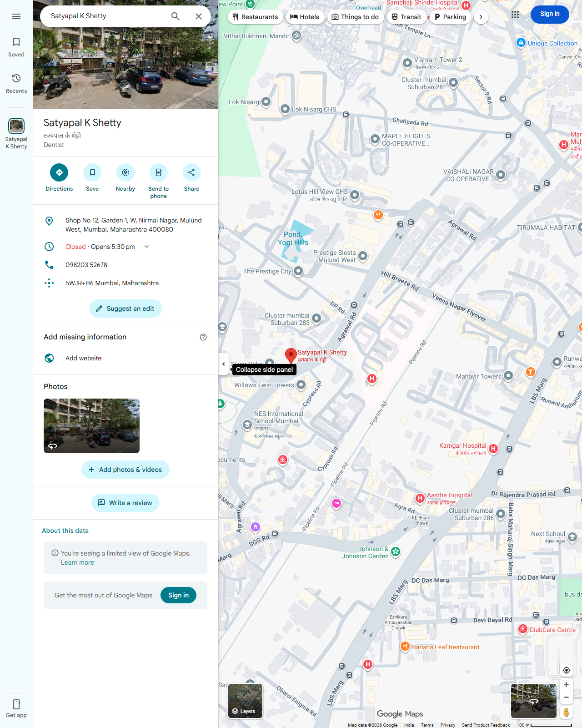Viewport: 582px width, 728px height.
Task: Open street view preview thumbnail bottom right
Action: (534, 701)
